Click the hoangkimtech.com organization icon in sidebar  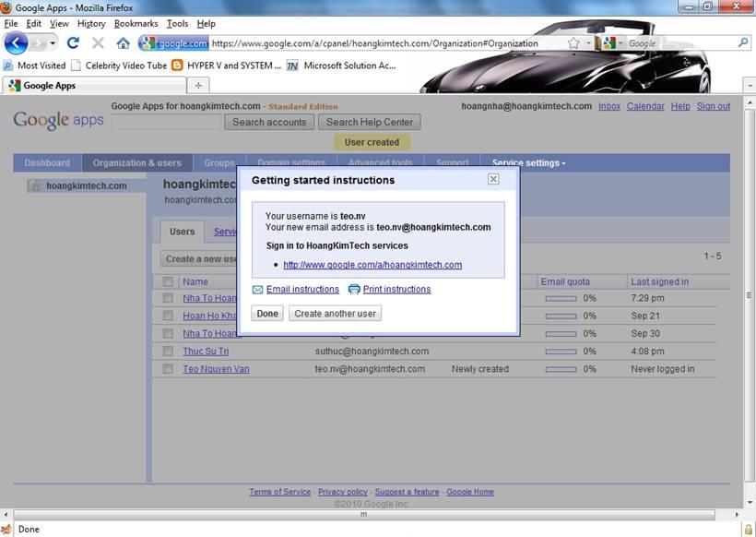(x=34, y=185)
